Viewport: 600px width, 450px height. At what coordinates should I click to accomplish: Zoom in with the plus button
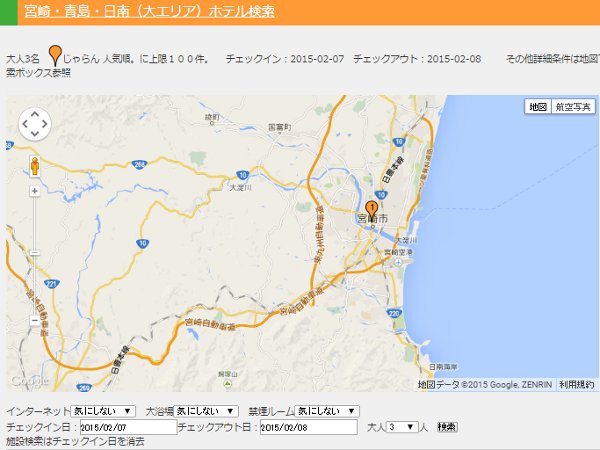tap(35, 191)
